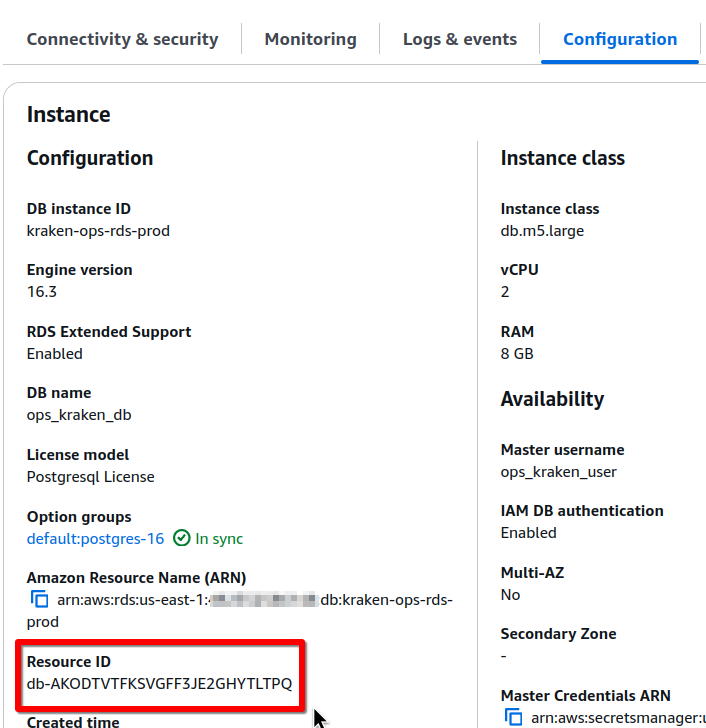This screenshot has height=728, width=706.
Task: Click the IAM DB authentication Enabled value
Action: (528, 533)
